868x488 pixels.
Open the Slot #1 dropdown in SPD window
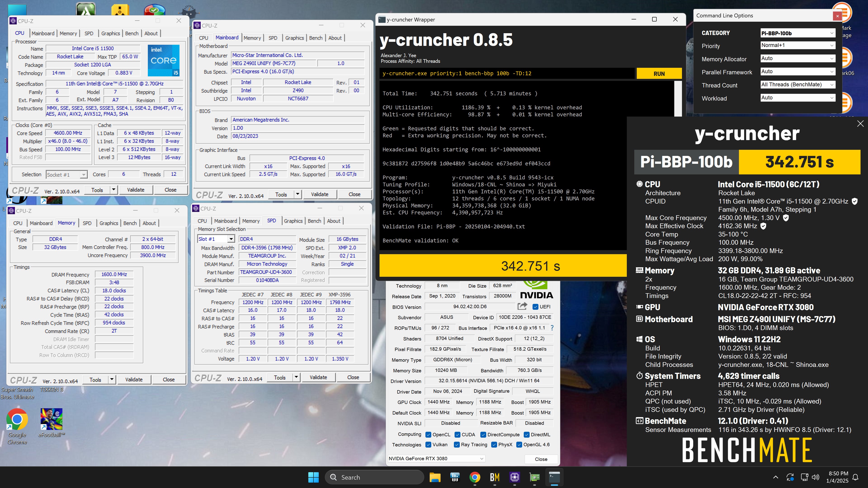[x=216, y=239]
